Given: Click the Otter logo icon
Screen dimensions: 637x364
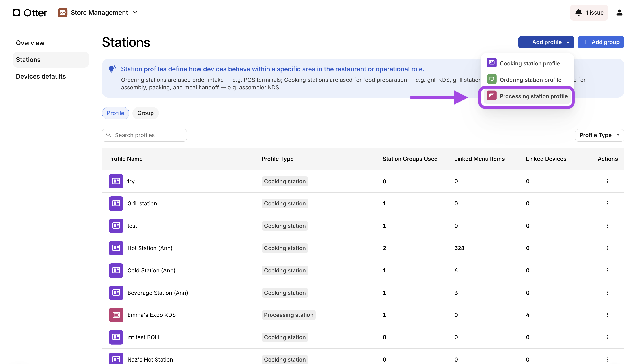Looking at the screenshot, I should (x=16, y=13).
